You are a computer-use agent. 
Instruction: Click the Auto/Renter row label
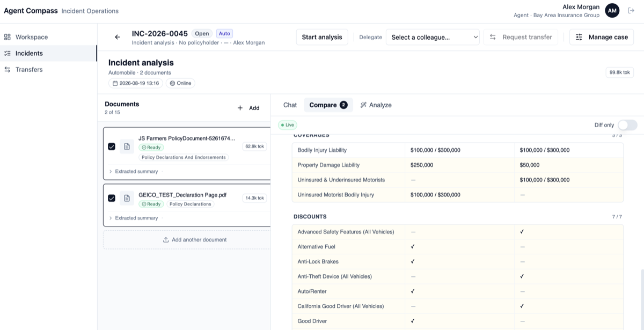coord(312,291)
